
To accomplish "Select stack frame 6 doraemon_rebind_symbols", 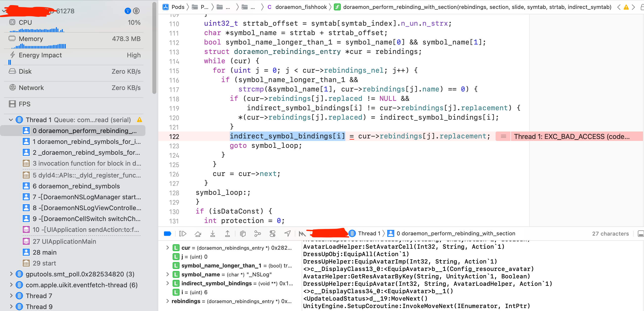I will coord(76,186).
